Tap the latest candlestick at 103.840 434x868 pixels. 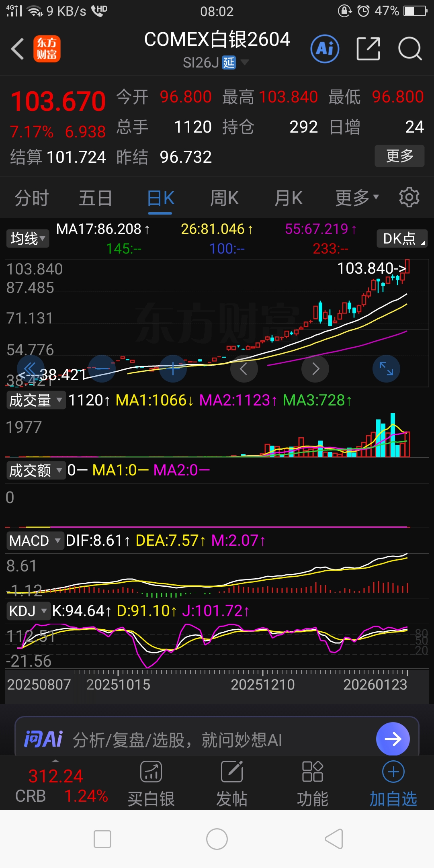point(407,266)
